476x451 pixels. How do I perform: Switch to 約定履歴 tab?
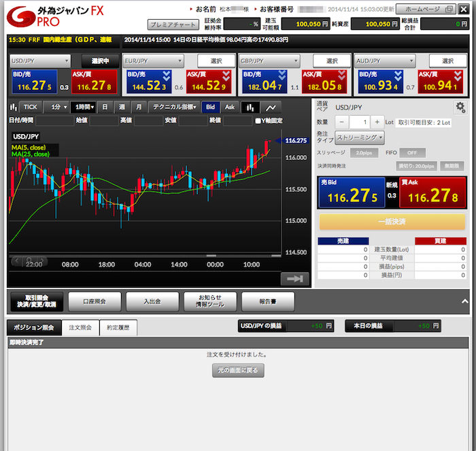point(118,327)
